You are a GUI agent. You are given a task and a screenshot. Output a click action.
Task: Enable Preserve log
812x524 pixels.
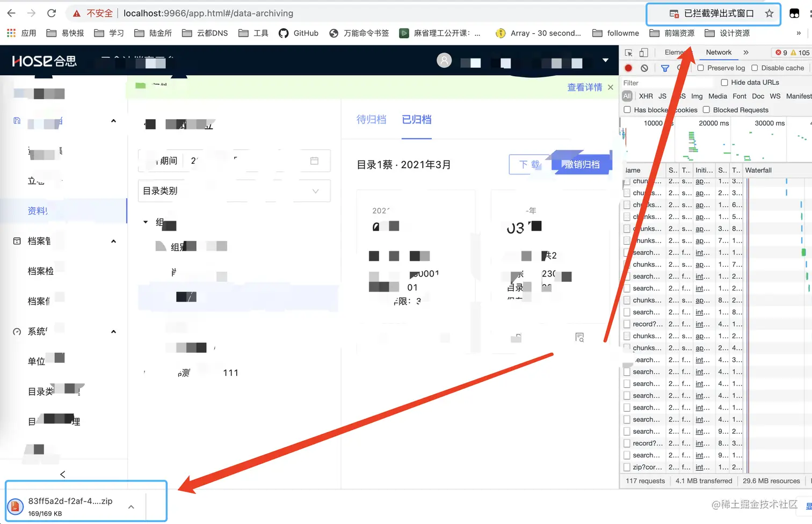point(701,68)
